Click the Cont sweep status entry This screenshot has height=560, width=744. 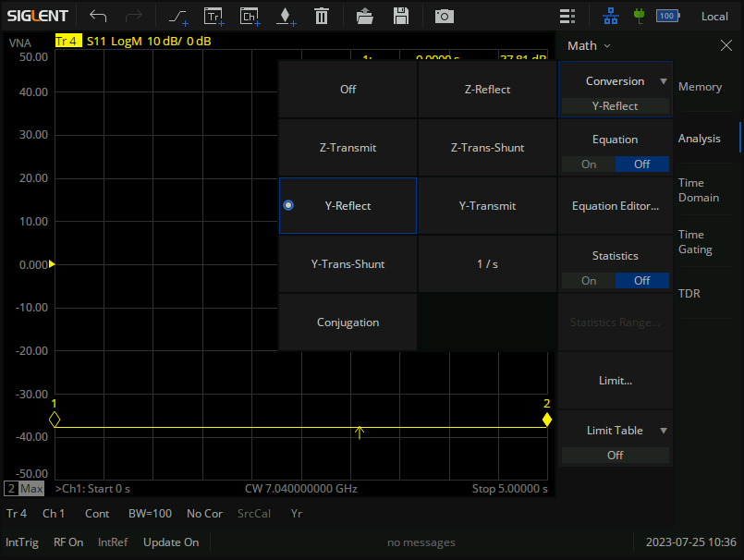[x=97, y=514]
